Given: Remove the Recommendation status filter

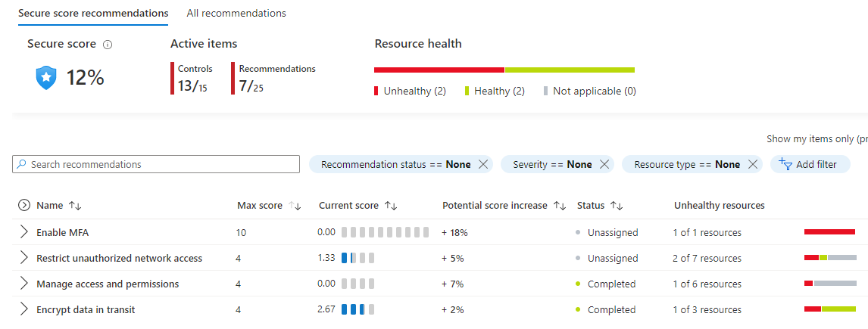Looking at the screenshot, I should [483, 165].
